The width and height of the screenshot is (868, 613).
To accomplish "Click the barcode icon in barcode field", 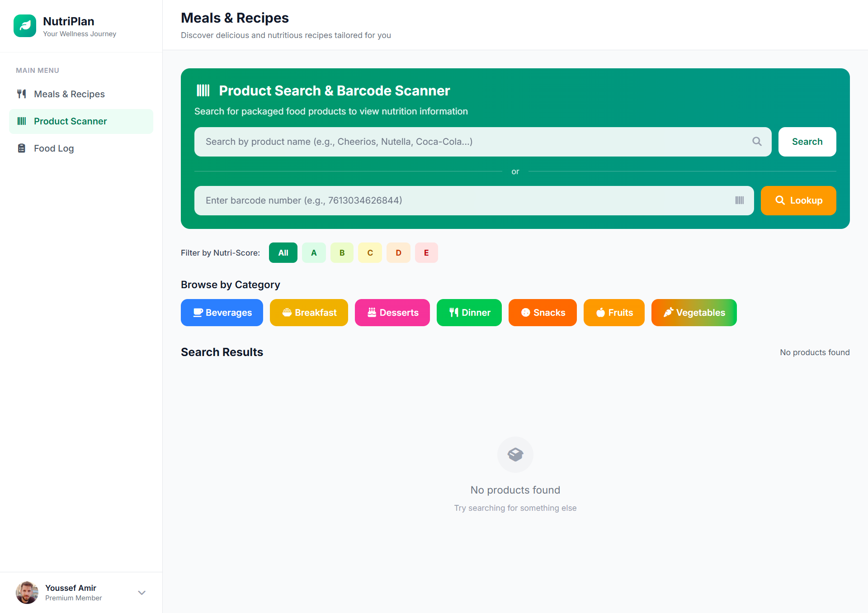I will click(x=740, y=200).
